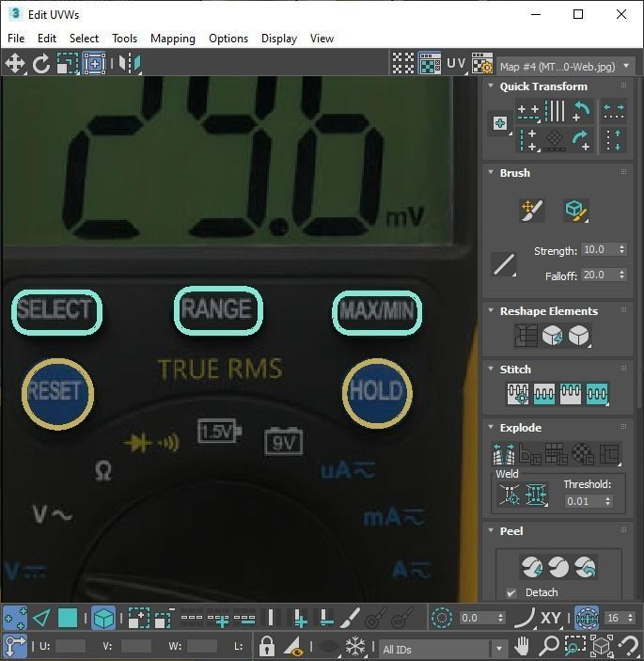Click Rotate -90 around pivot icon

click(581, 111)
